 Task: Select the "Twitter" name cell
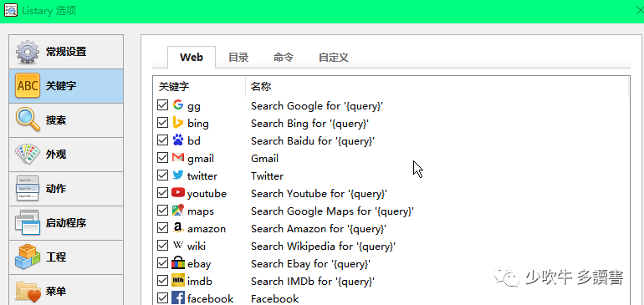click(x=267, y=176)
